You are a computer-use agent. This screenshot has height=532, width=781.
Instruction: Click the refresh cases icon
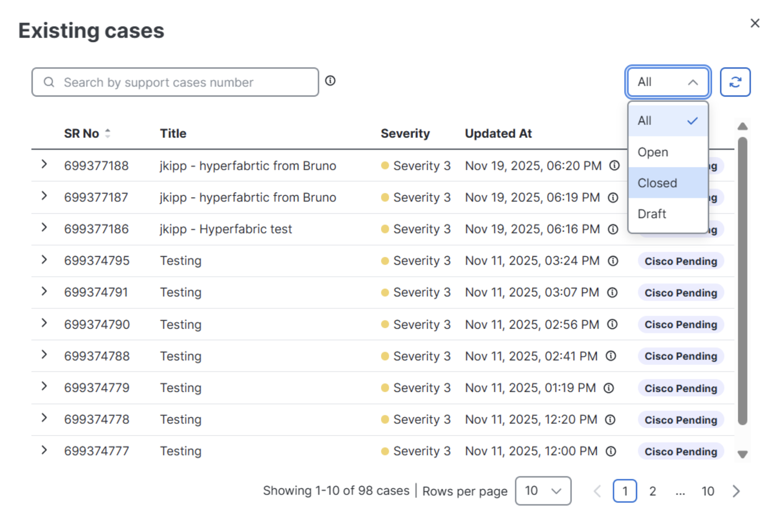[x=736, y=82]
